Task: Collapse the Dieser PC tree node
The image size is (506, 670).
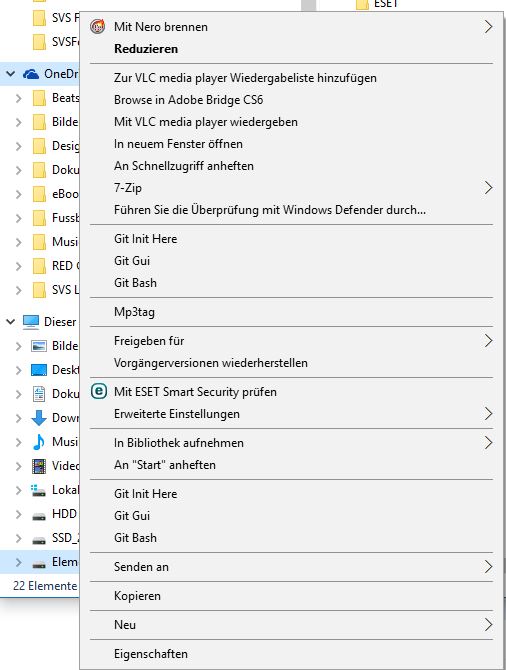Action: 11,322
